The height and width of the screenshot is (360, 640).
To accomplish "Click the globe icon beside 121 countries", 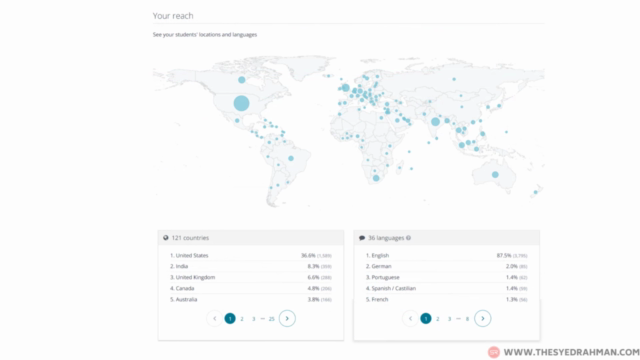I will click(x=166, y=238).
